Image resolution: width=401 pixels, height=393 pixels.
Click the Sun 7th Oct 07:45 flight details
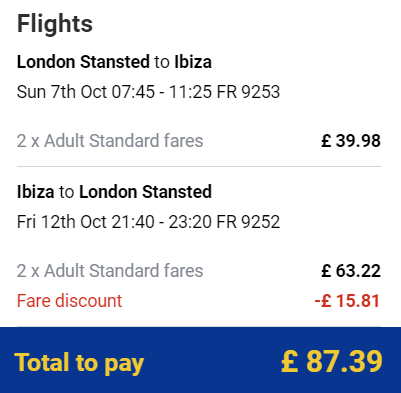coord(148,92)
